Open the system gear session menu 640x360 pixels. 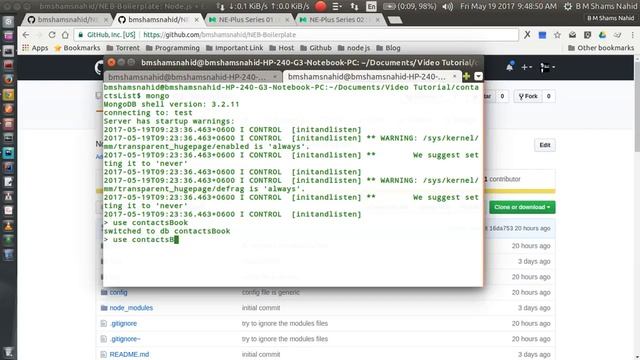click(x=567, y=6)
